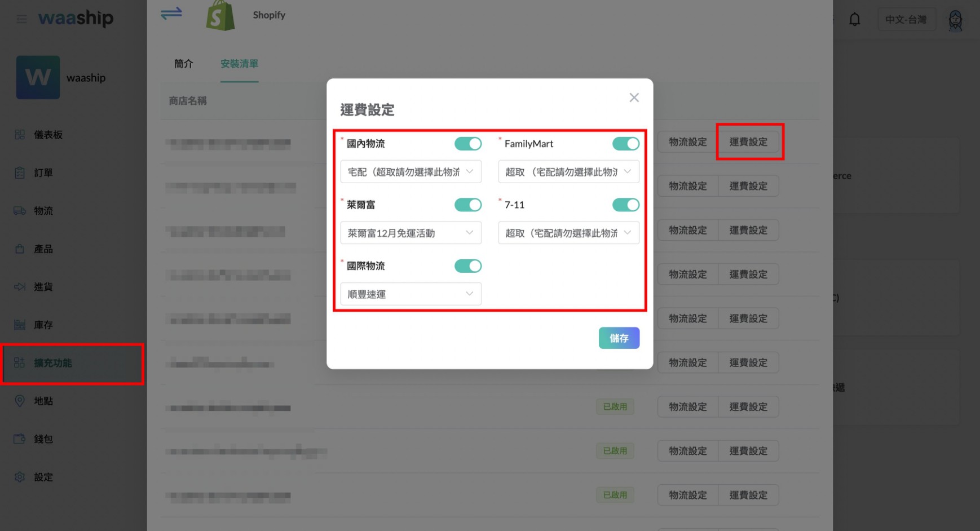The width and height of the screenshot is (980, 531).
Task: Open the user avatar profile icon
Action: (x=955, y=20)
